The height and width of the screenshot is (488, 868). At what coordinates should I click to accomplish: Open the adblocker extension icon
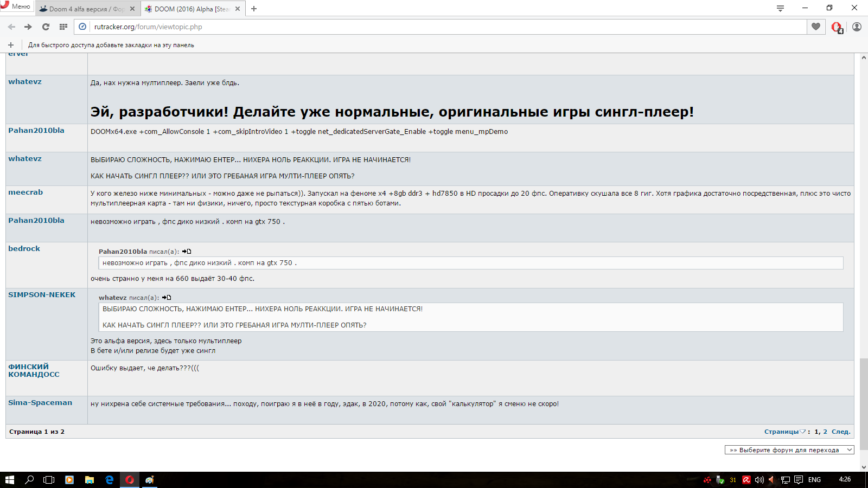tap(837, 27)
